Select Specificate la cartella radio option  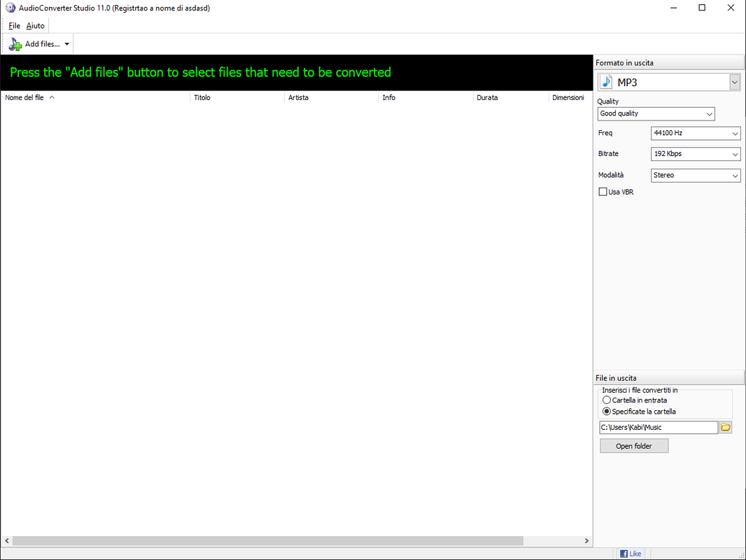click(607, 412)
